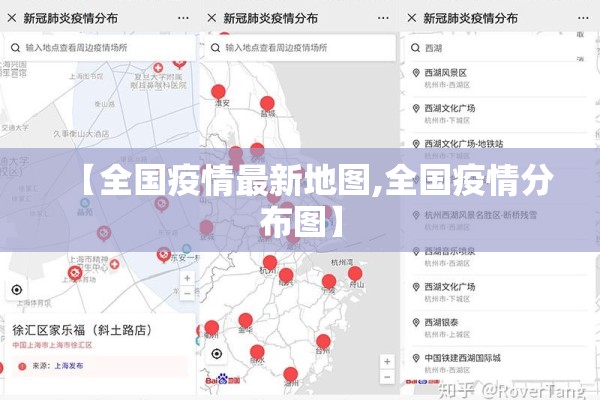Image resolution: width=600 pixels, height=400 pixels.
Task: Open the more options menu in left panel
Action: pos(183,18)
